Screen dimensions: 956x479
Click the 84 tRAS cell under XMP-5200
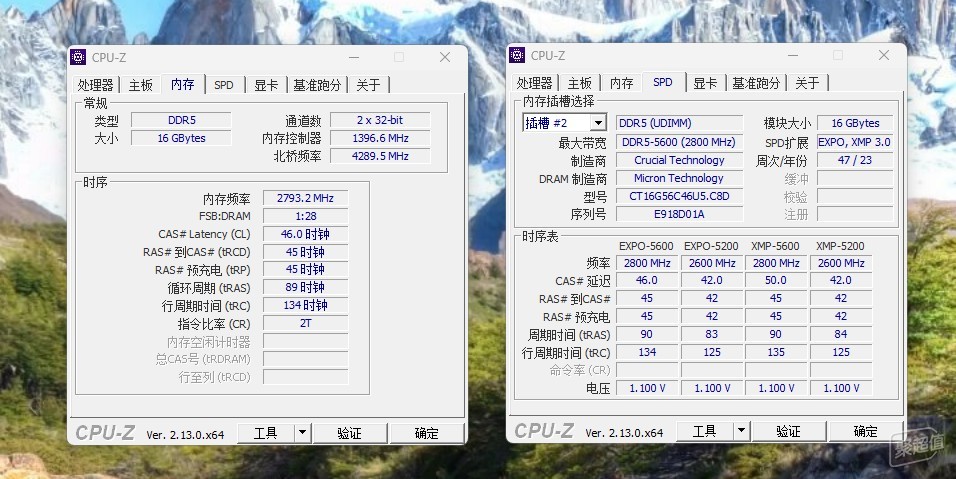pyautogui.click(x=841, y=335)
